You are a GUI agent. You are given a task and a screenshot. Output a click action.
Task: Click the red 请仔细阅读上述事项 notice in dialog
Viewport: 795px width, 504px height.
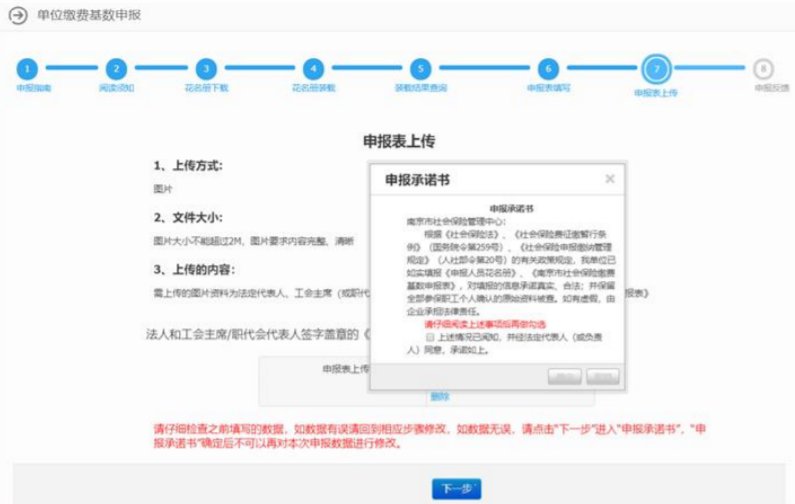click(485, 324)
